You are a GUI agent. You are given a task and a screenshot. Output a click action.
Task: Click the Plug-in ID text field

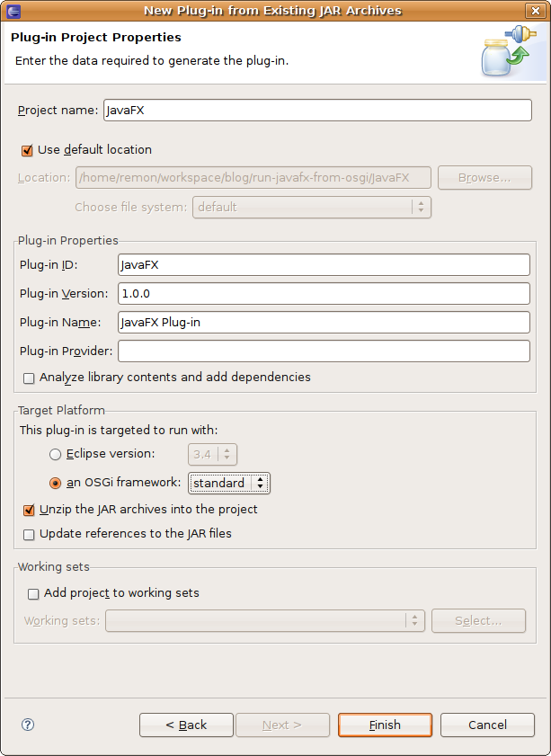point(324,264)
